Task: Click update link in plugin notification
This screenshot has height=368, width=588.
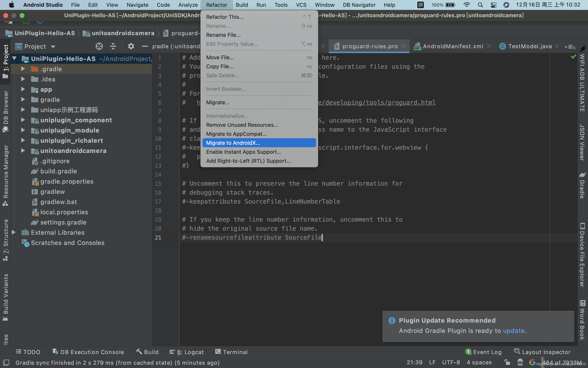Action: (x=514, y=331)
